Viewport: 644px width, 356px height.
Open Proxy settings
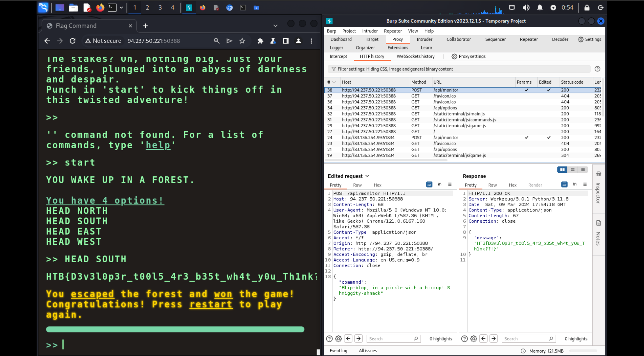click(x=469, y=56)
